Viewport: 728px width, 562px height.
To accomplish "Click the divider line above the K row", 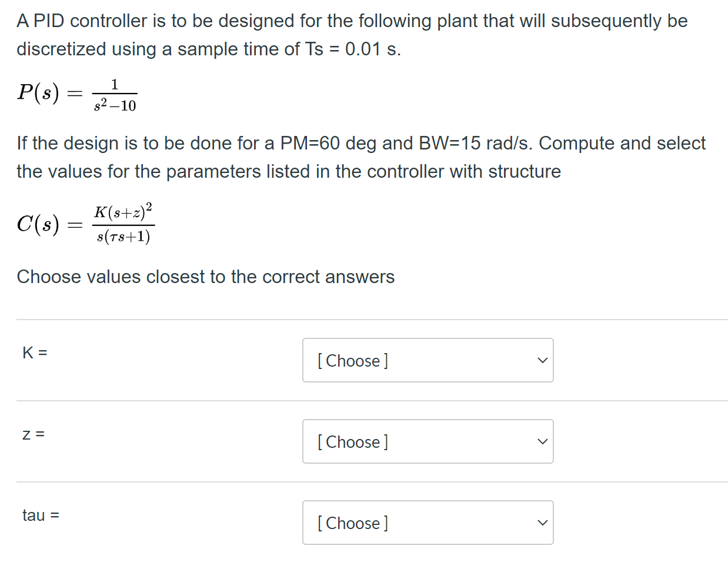I will pyautogui.click(x=364, y=319).
